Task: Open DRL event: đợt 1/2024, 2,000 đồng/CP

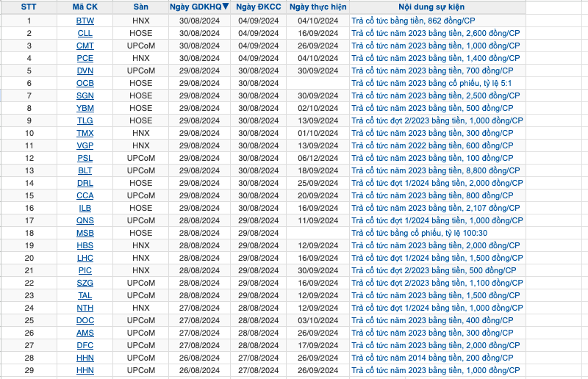Action: [437, 183]
